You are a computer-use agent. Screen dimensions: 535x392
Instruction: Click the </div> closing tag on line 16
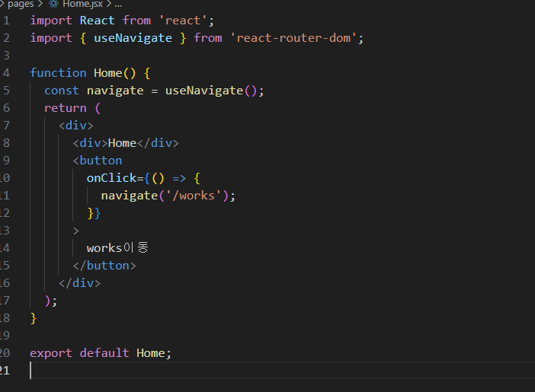pyautogui.click(x=79, y=283)
